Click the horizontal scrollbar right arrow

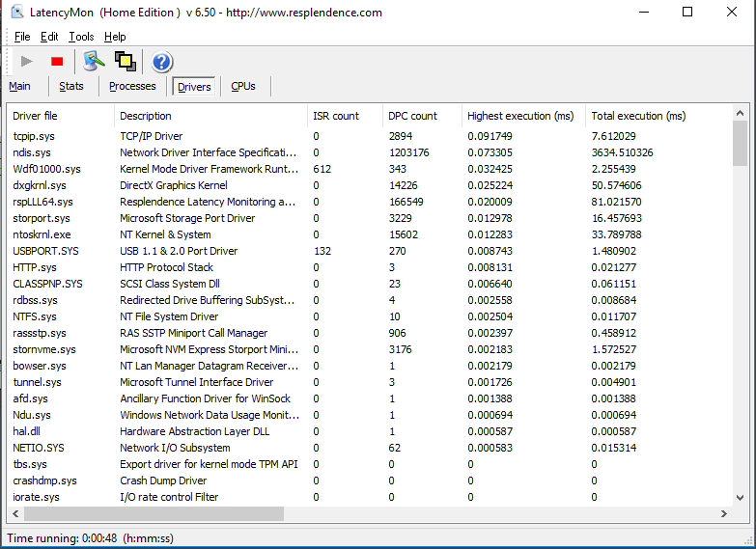[x=723, y=514]
